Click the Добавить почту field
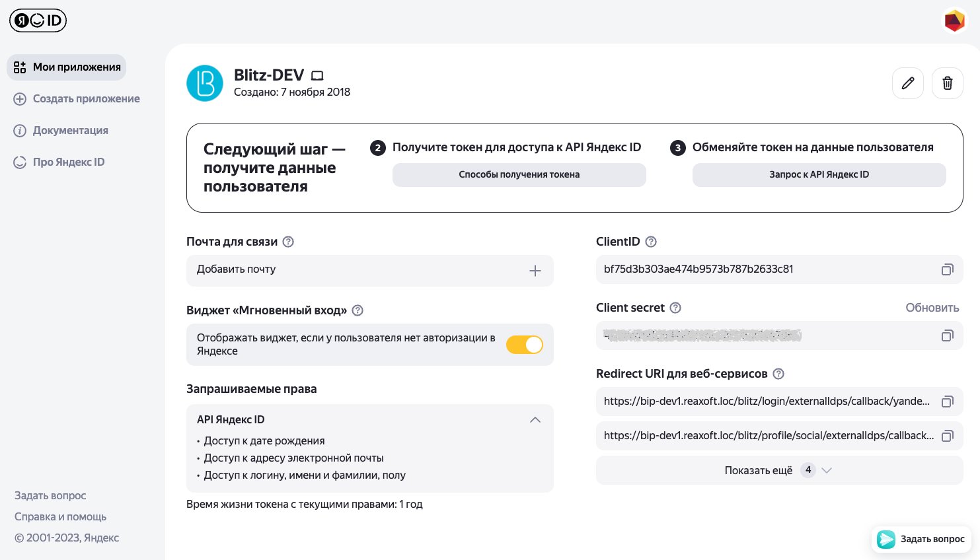The height and width of the screenshot is (560, 980). tap(357, 270)
